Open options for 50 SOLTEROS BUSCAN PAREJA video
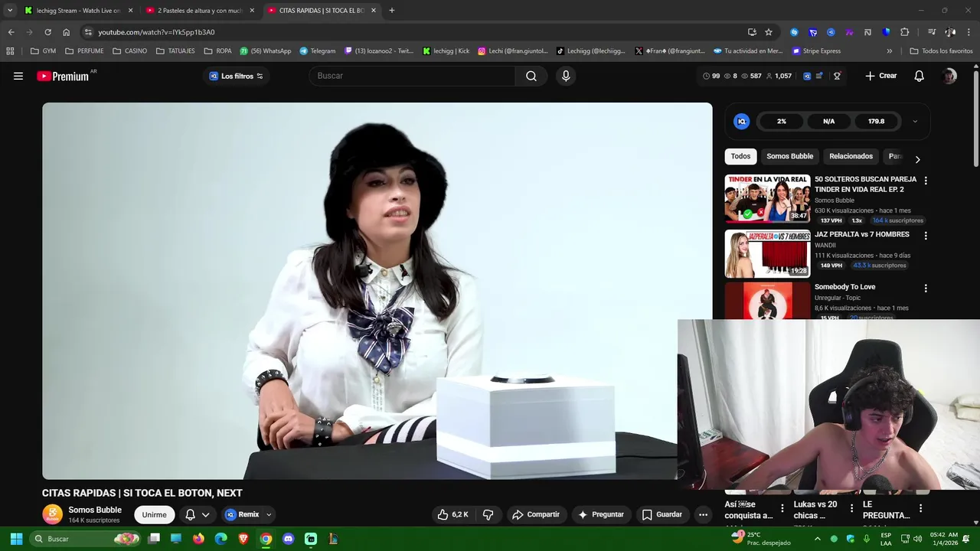This screenshot has height=551, width=980. coord(926,181)
